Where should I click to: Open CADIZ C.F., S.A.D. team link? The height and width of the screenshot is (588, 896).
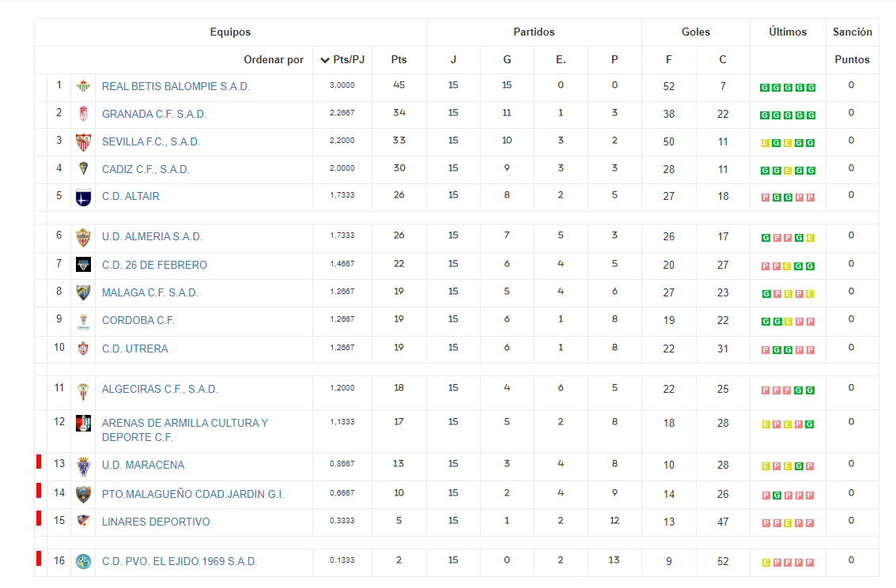146,169
